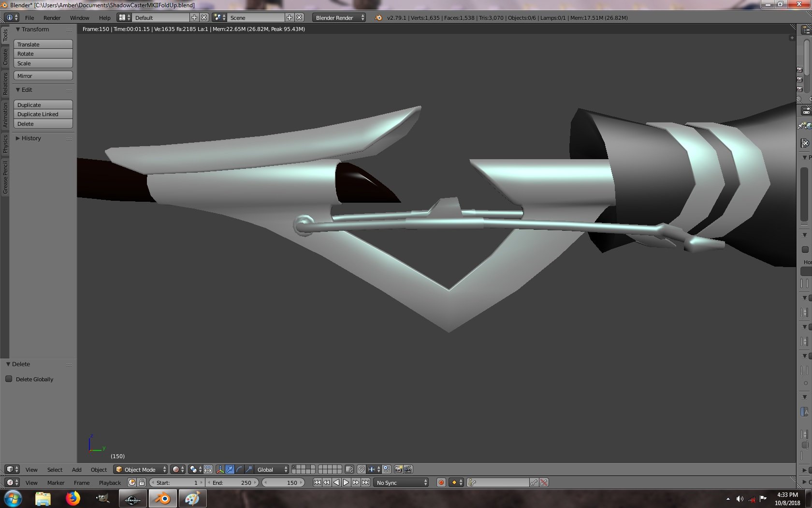Delete the current screen layout
The width and height of the screenshot is (812, 508).
204,17
